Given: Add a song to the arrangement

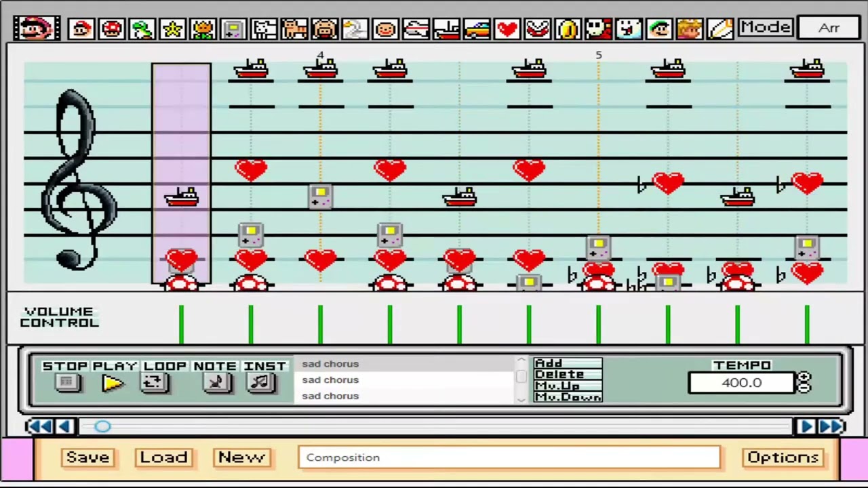Looking at the screenshot, I should [568, 363].
